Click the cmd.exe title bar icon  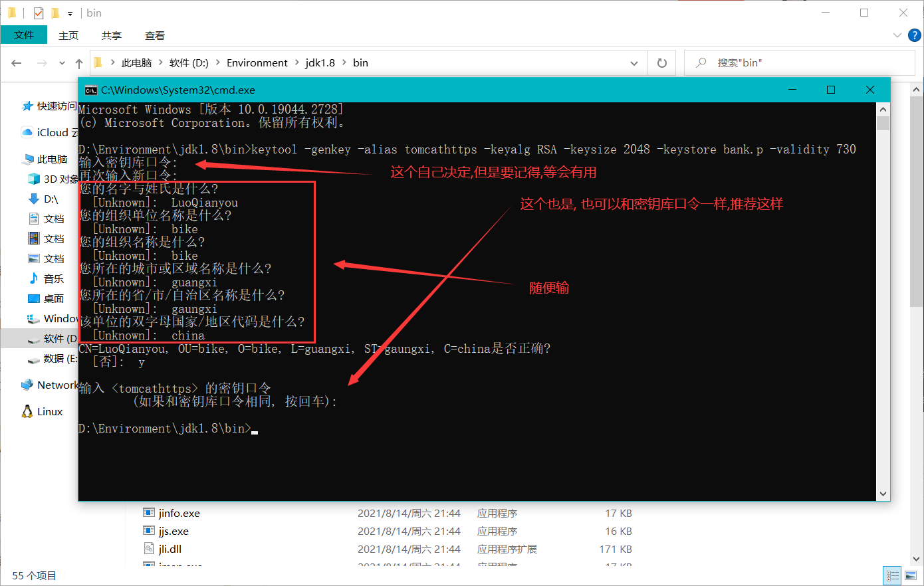coord(91,90)
